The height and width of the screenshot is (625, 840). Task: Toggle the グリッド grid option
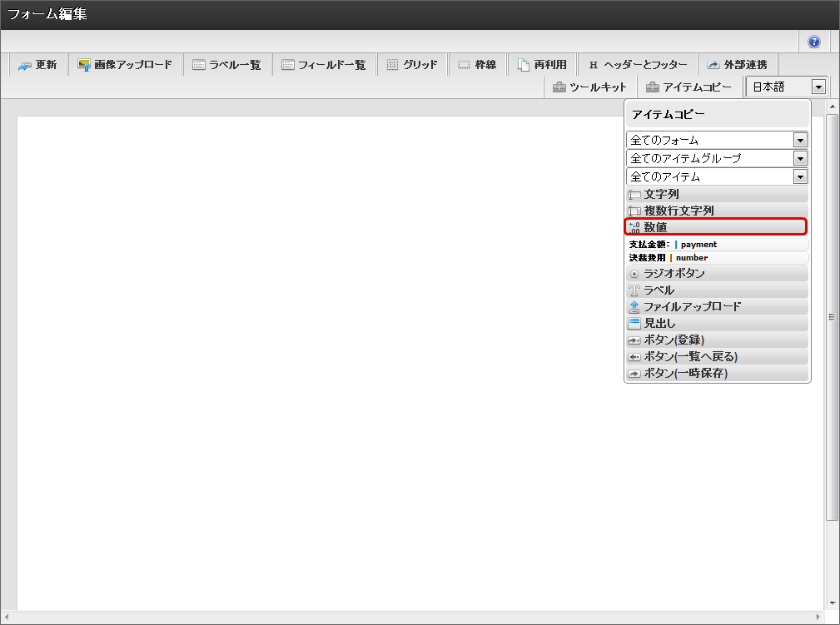[x=412, y=65]
